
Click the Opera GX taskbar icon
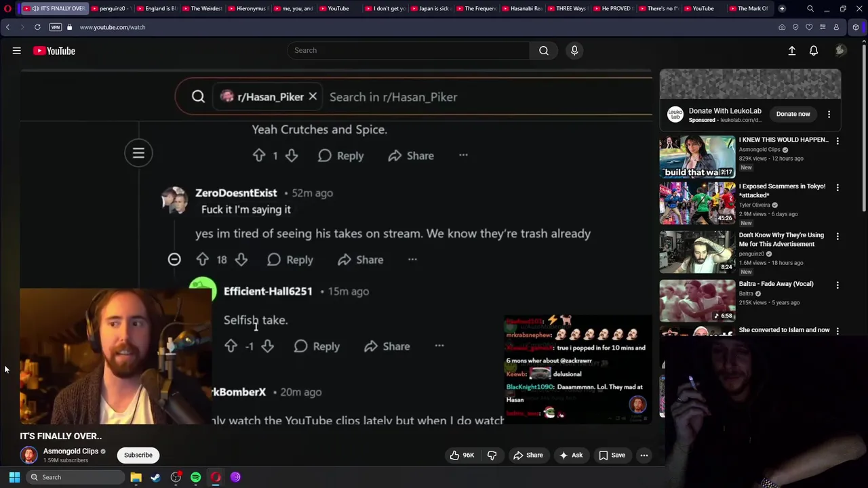tap(216, 477)
